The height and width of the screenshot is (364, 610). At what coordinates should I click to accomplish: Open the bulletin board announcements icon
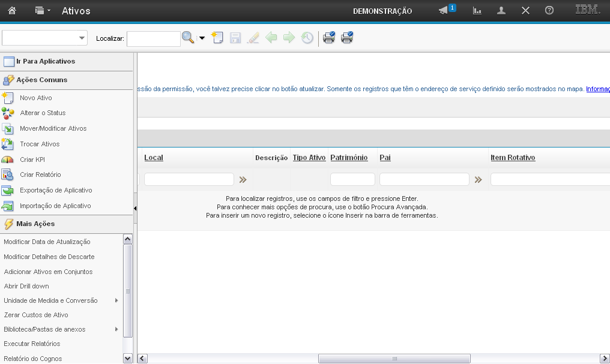click(x=444, y=11)
